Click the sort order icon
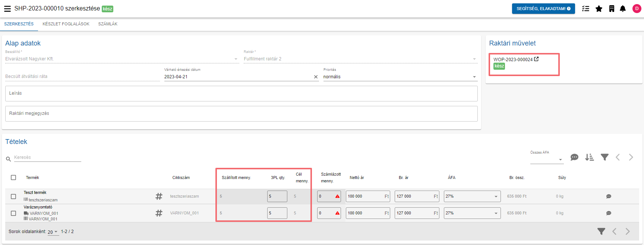 589,157
